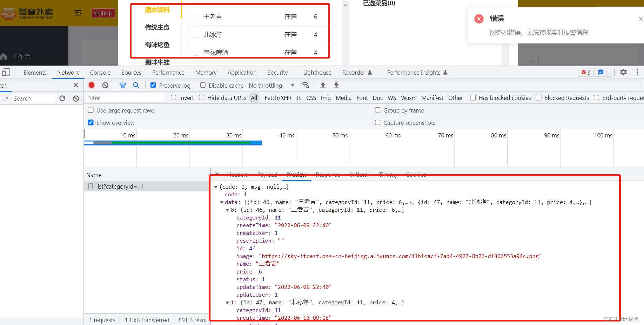
Task: Collapse the root JSON response object
Action: (216, 187)
